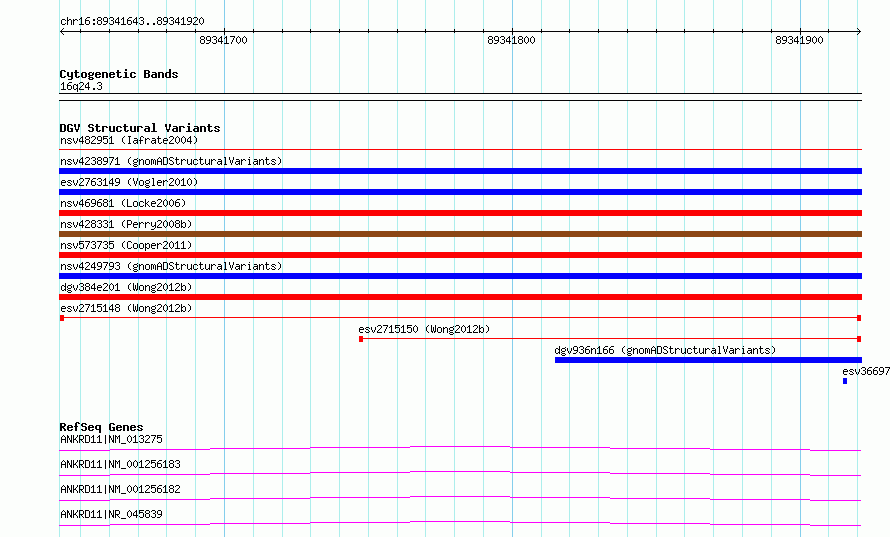Select the blue nsv4238971 variant bar

click(460, 171)
